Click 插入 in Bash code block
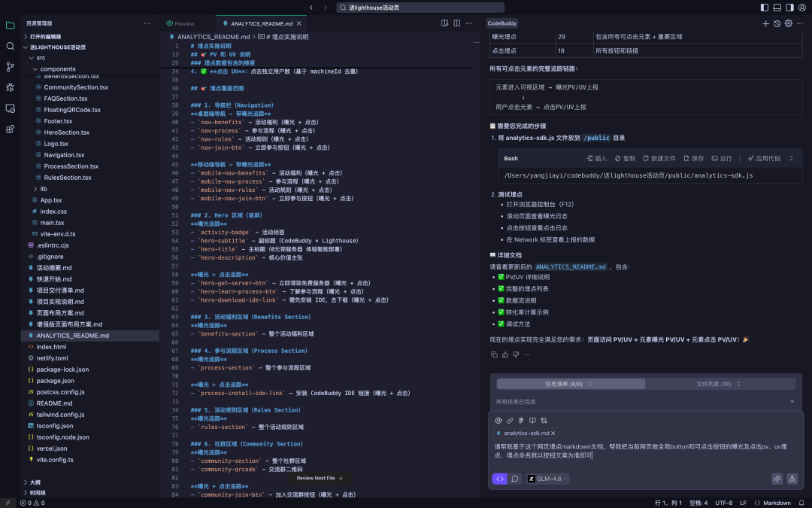Image resolution: width=812 pixels, height=508 pixels. (596, 159)
